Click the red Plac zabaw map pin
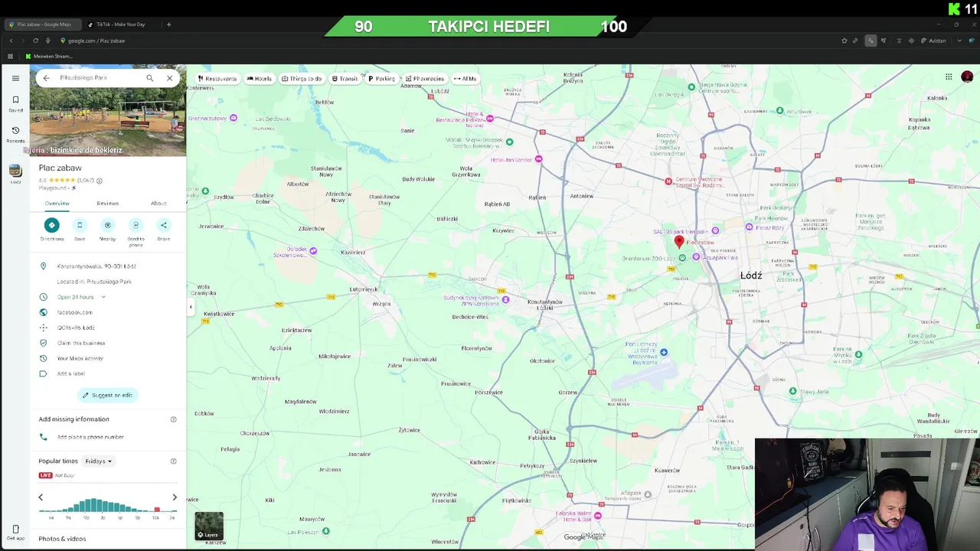Viewport: 980px width, 551px height. 678,242
